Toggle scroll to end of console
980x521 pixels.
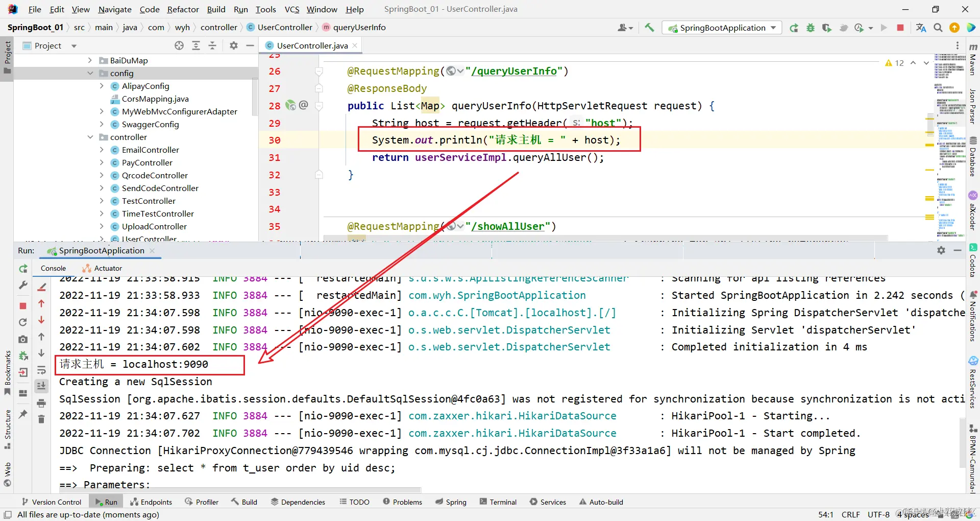(x=41, y=386)
